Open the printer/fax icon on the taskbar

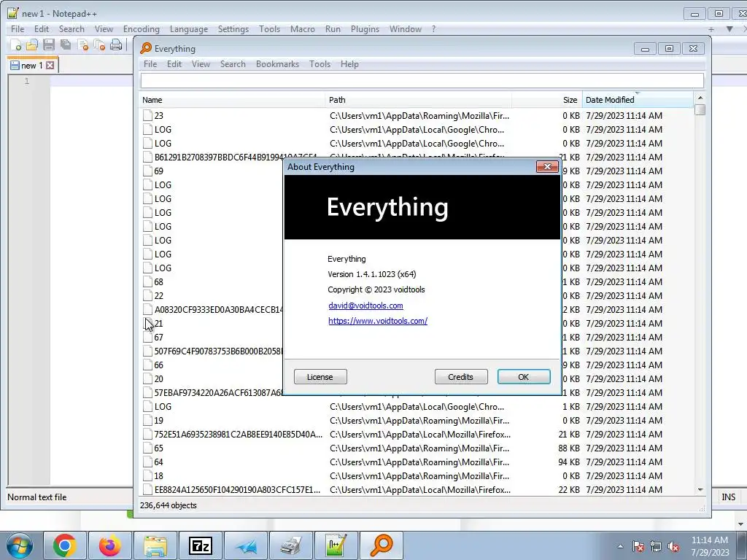(x=291, y=545)
